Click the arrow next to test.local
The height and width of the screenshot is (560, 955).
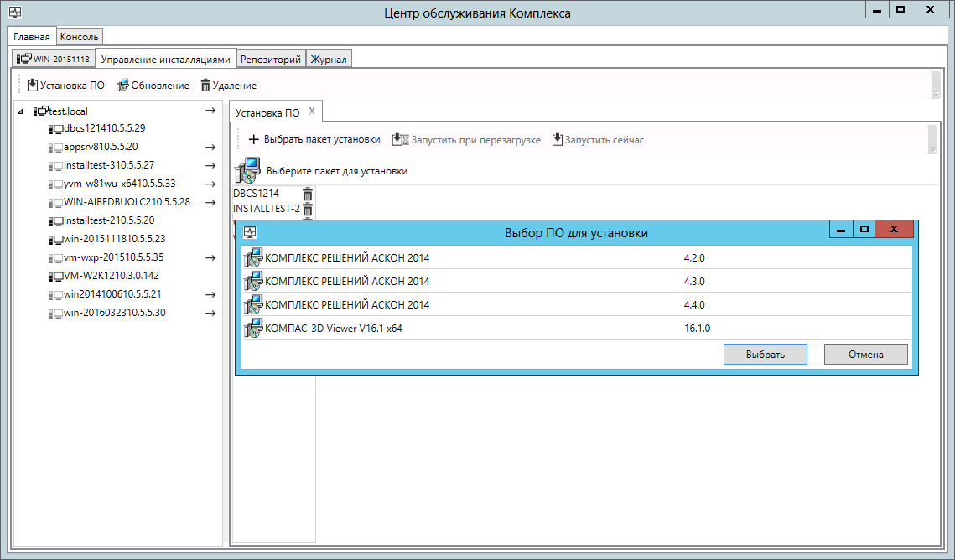coord(210,111)
